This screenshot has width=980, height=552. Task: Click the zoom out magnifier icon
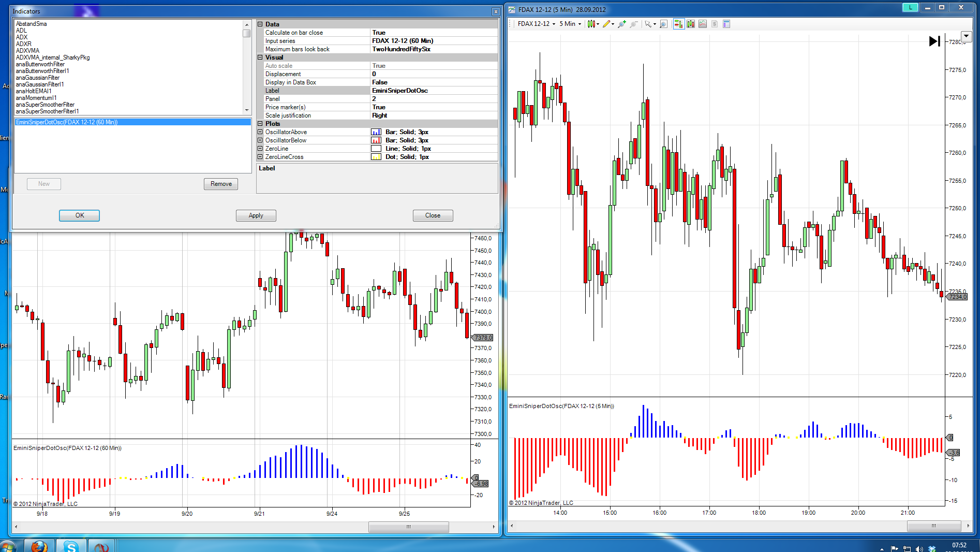(633, 24)
